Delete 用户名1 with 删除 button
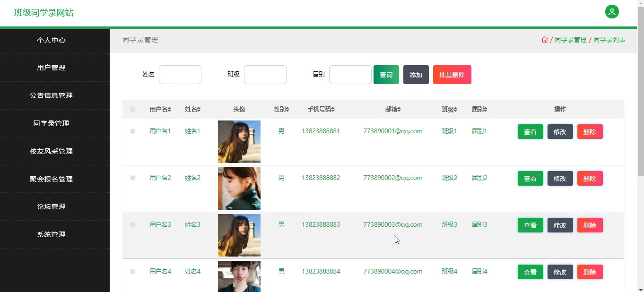This screenshot has height=292, width=644. click(590, 132)
